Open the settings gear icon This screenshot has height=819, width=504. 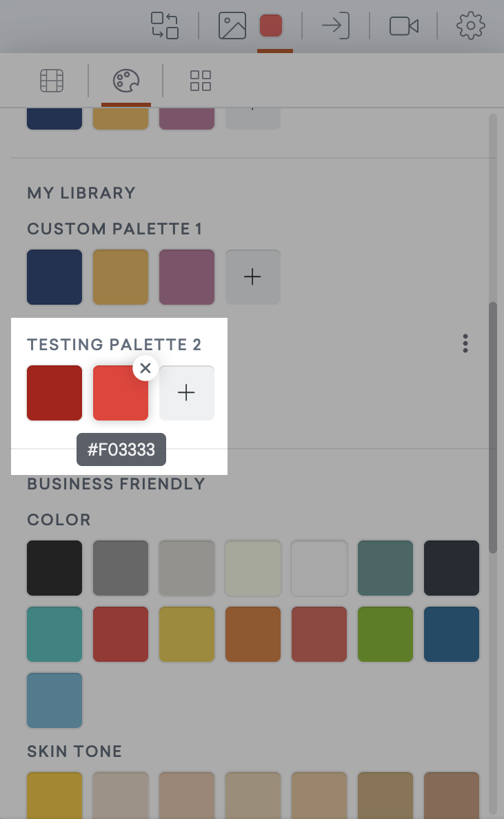[x=471, y=26]
